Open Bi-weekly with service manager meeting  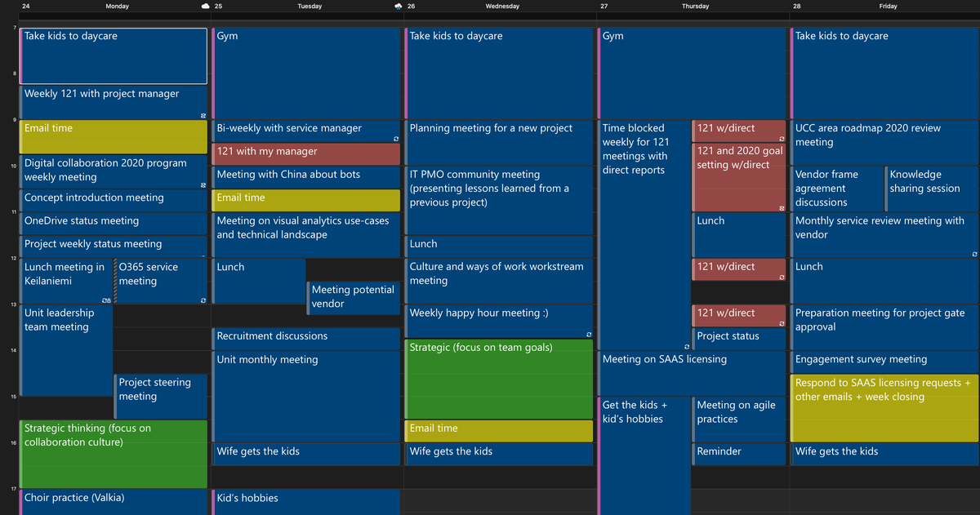pyautogui.click(x=306, y=131)
